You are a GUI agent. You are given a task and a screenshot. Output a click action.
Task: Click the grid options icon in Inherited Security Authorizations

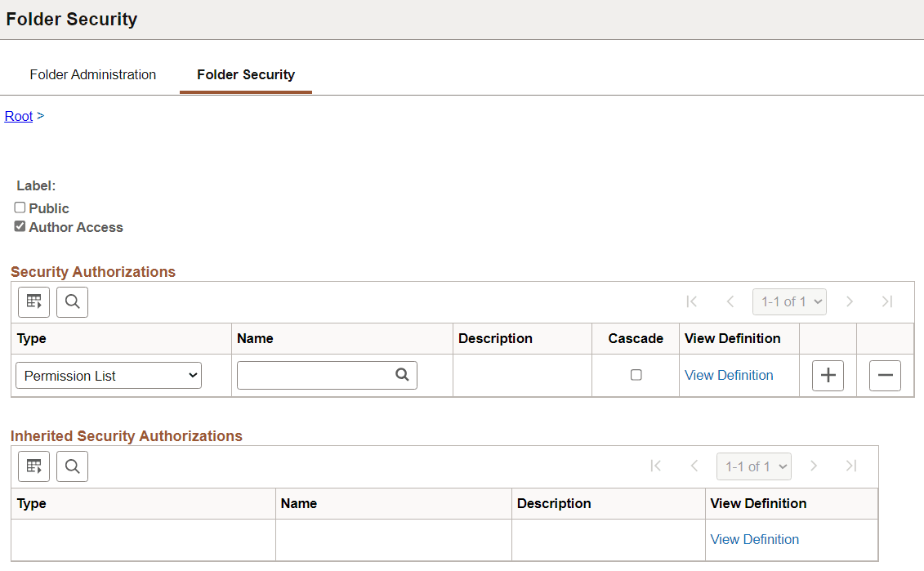(33, 466)
